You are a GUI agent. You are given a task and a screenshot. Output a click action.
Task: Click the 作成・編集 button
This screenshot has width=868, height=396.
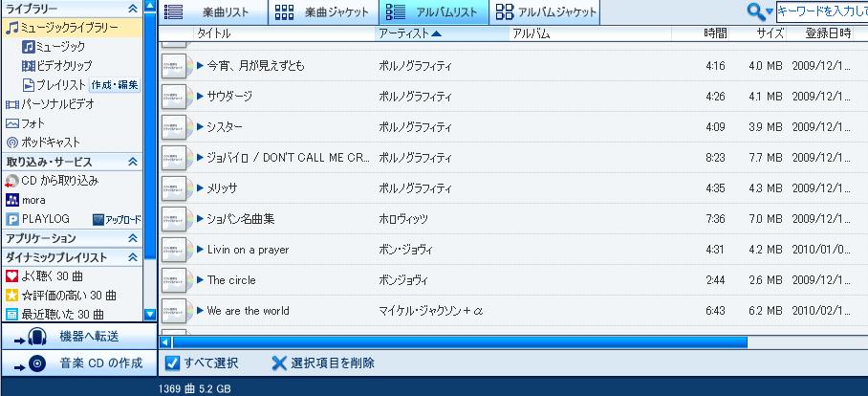coord(115,85)
